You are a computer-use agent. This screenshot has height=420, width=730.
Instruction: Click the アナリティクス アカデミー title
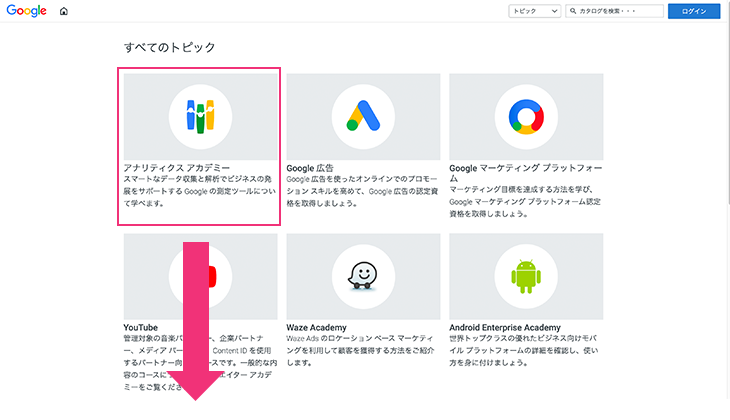176,168
